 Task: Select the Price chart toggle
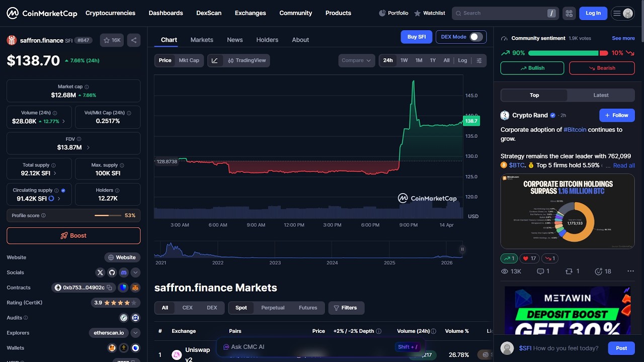[165, 60]
